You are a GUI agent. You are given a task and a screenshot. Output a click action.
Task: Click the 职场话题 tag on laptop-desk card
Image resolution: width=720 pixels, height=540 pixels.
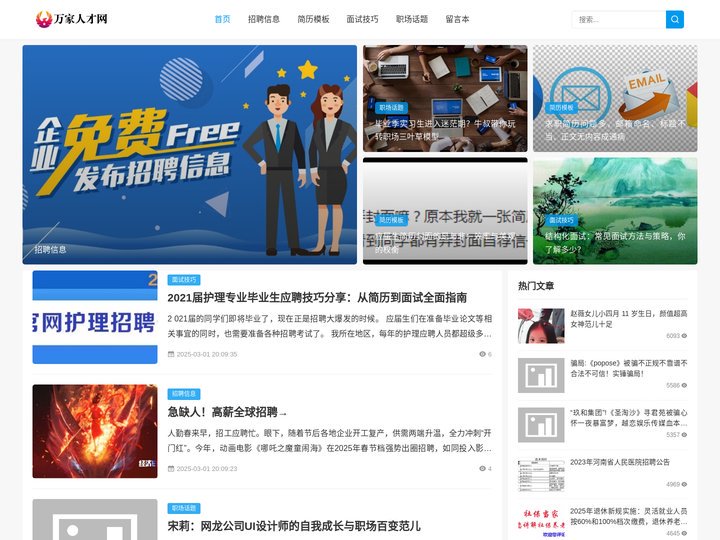[x=391, y=107]
